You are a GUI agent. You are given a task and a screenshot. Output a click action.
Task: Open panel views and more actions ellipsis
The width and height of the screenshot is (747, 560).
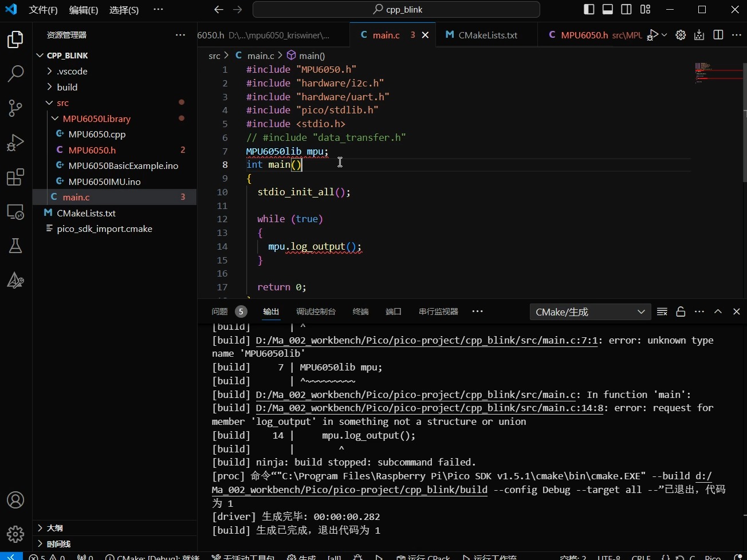point(699,311)
